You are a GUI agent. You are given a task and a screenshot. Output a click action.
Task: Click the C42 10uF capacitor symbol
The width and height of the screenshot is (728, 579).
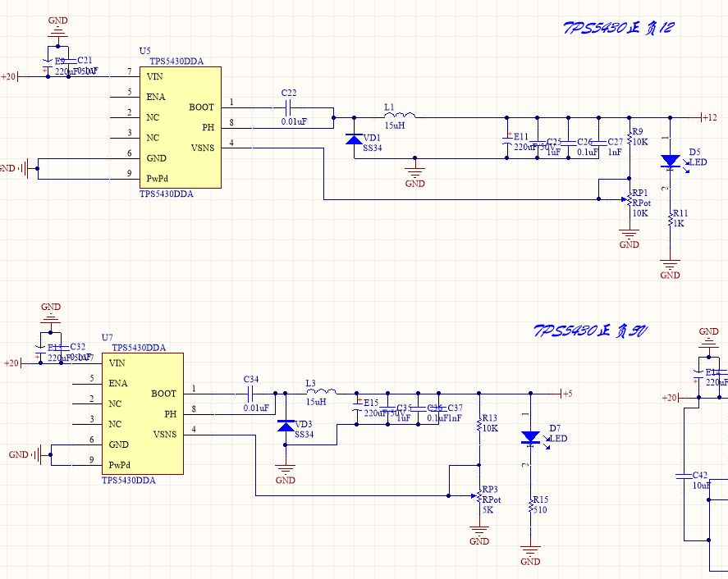(685, 476)
